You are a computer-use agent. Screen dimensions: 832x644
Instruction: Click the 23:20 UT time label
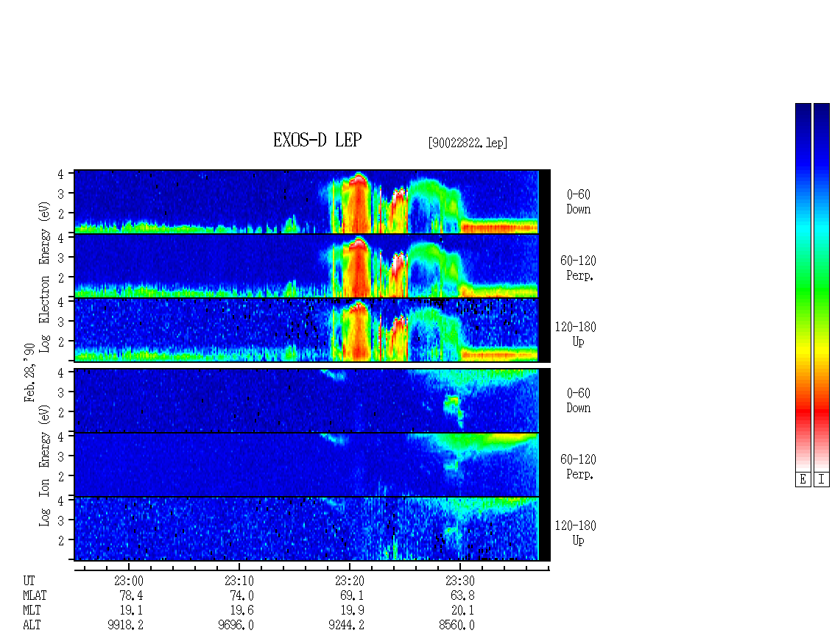(349, 581)
